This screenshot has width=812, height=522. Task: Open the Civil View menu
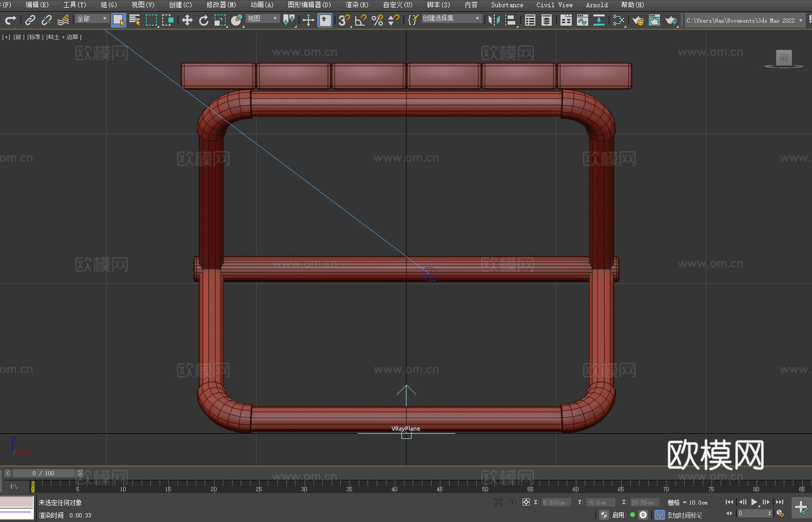554,5
